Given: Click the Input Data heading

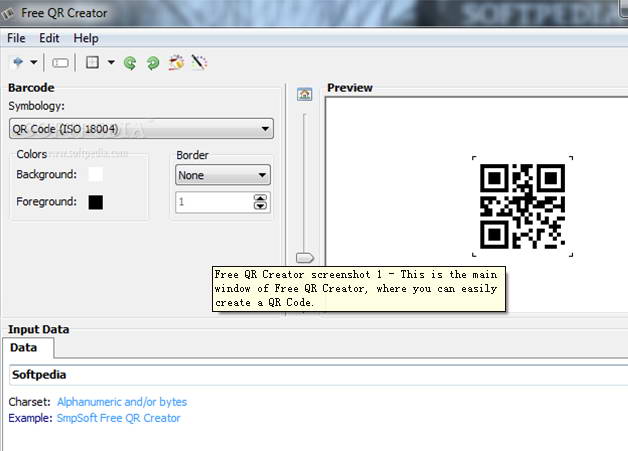Looking at the screenshot, I should click(39, 329).
